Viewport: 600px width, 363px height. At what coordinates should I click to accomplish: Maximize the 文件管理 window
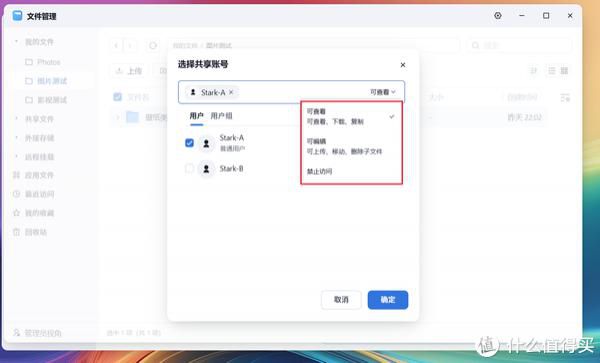[546, 16]
